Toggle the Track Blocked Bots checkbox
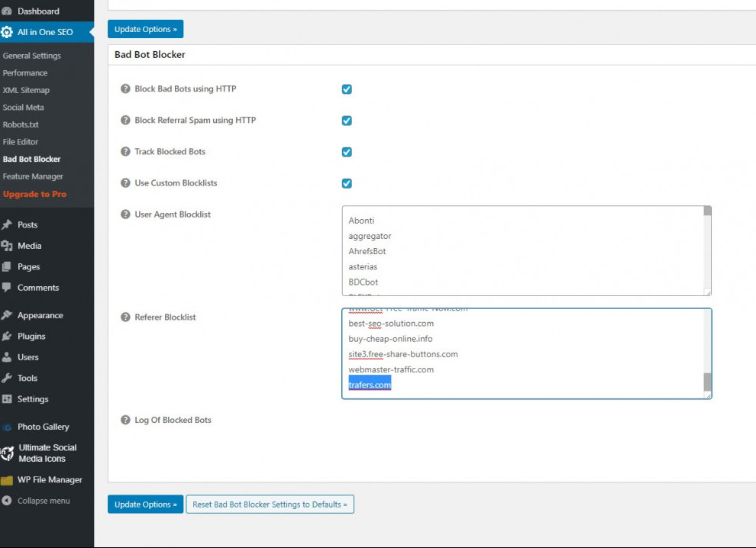This screenshot has width=756, height=548. pyautogui.click(x=347, y=152)
